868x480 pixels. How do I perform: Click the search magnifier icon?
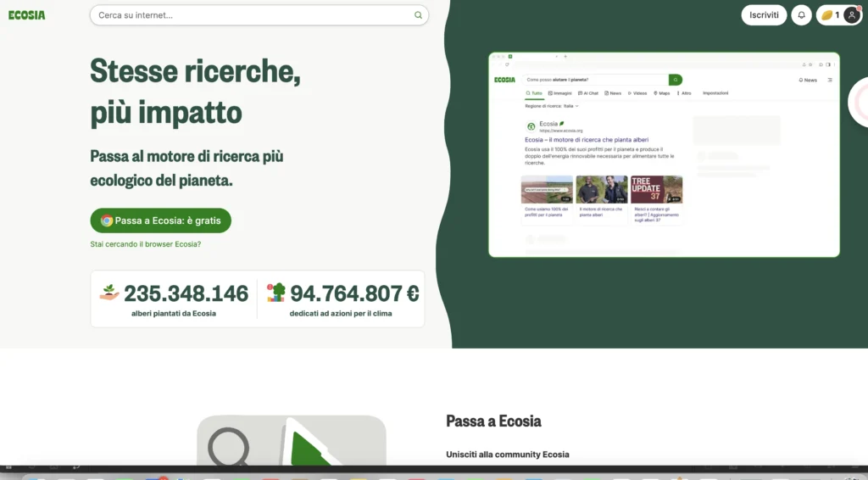click(418, 15)
